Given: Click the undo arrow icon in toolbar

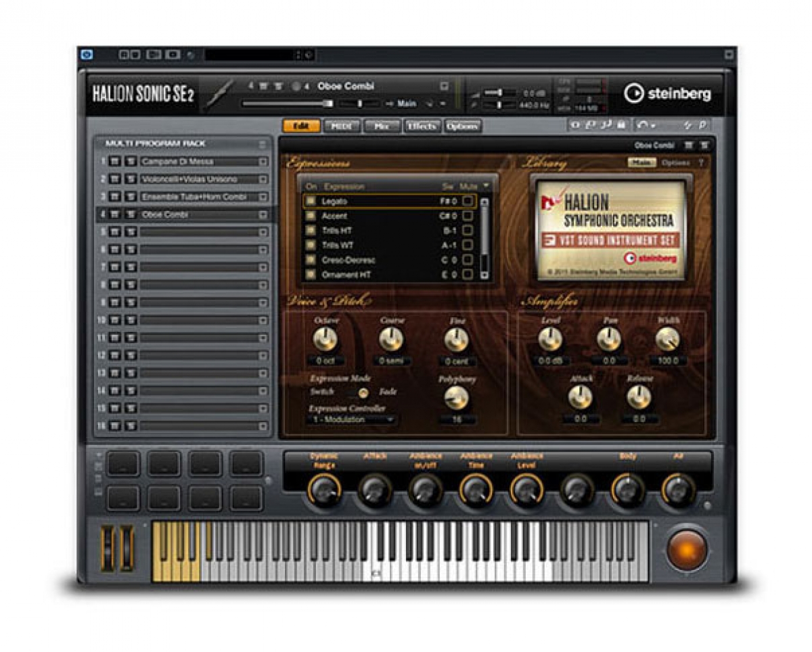Looking at the screenshot, I should (x=641, y=125).
